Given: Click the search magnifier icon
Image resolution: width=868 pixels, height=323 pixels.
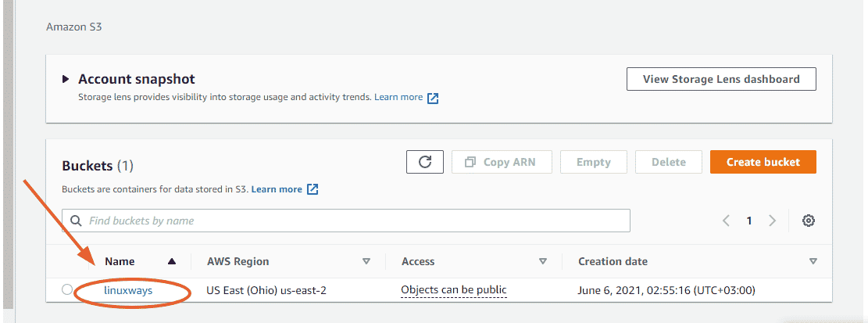Looking at the screenshot, I should (75, 221).
